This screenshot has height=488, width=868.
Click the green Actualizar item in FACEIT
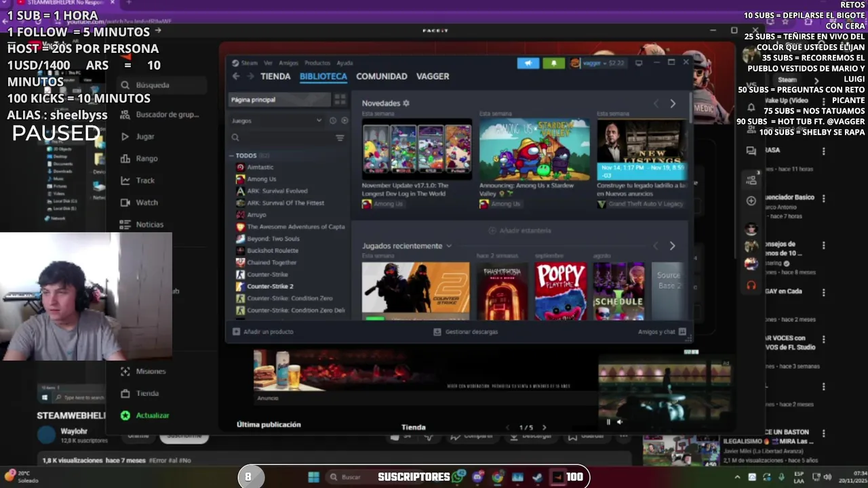pyautogui.click(x=152, y=415)
